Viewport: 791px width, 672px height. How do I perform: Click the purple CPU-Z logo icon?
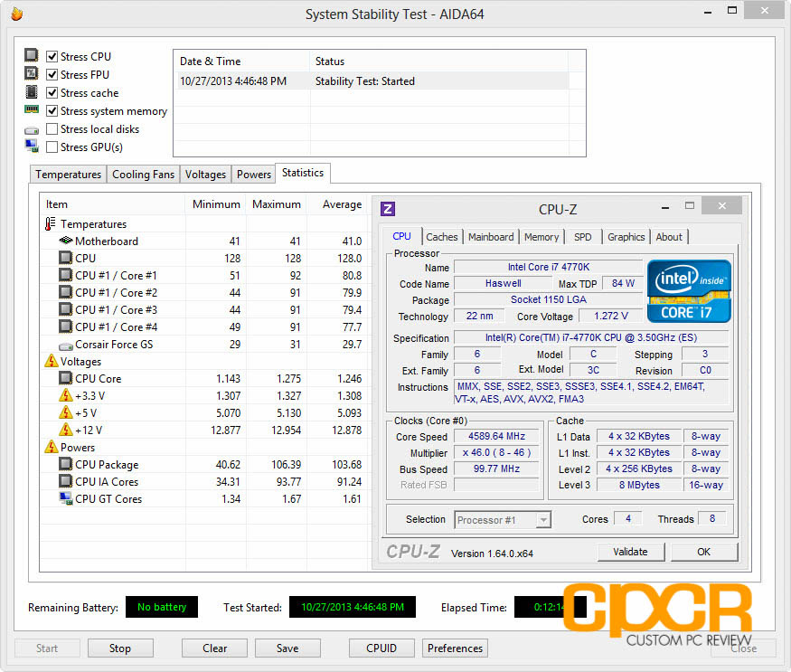pos(388,209)
